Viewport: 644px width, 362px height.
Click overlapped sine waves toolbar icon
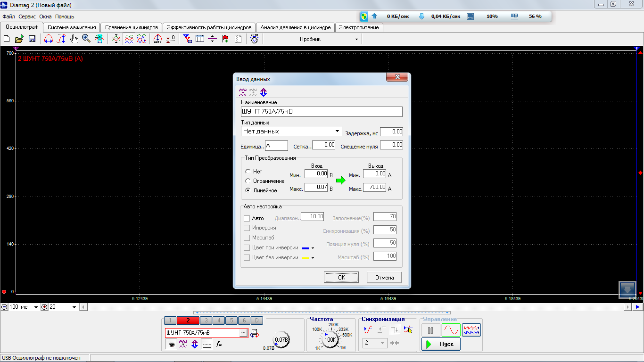click(x=141, y=39)
